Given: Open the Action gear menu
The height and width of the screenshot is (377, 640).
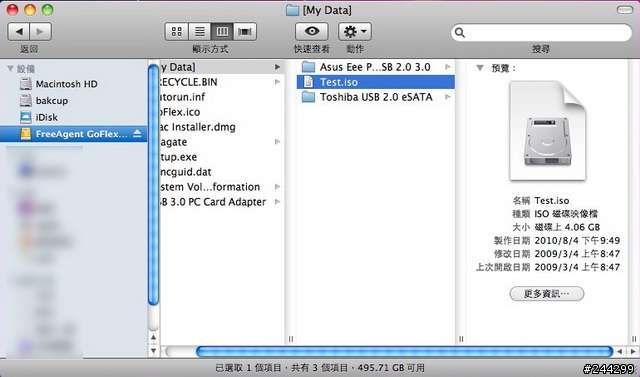Looking at the screenshot, I should pyautogui.click(x=355, y=31).
